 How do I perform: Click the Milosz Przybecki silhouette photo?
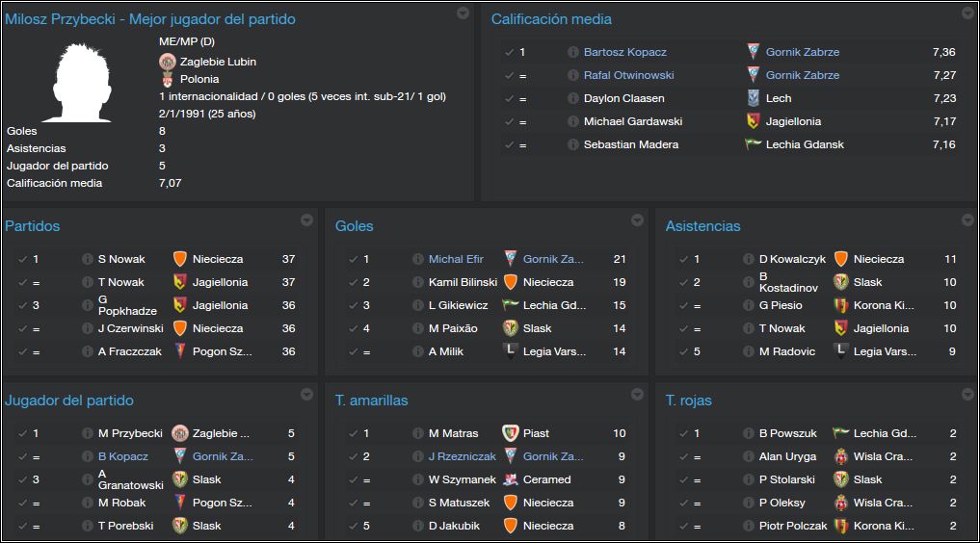pyautogui.click(x=80, y=83)
